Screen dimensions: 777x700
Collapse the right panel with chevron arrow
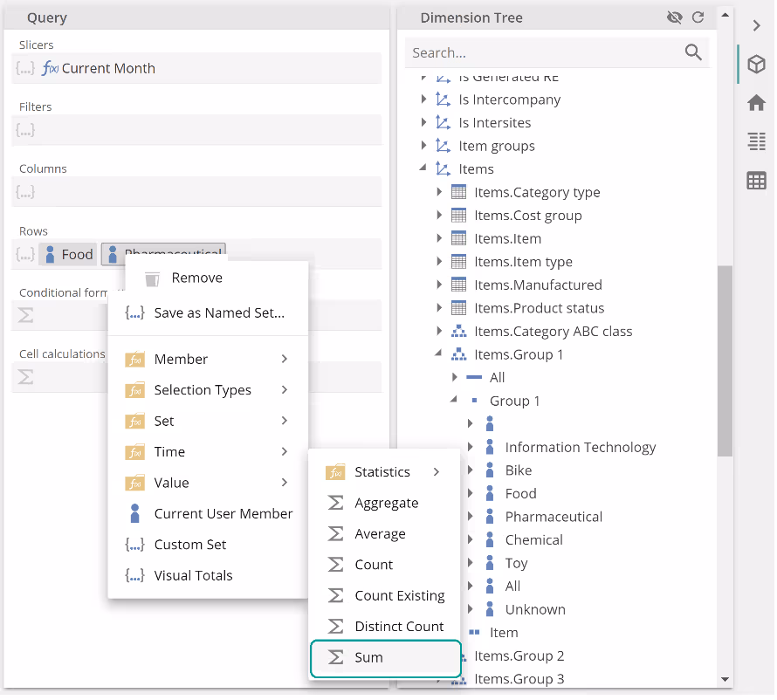point(756,25)
